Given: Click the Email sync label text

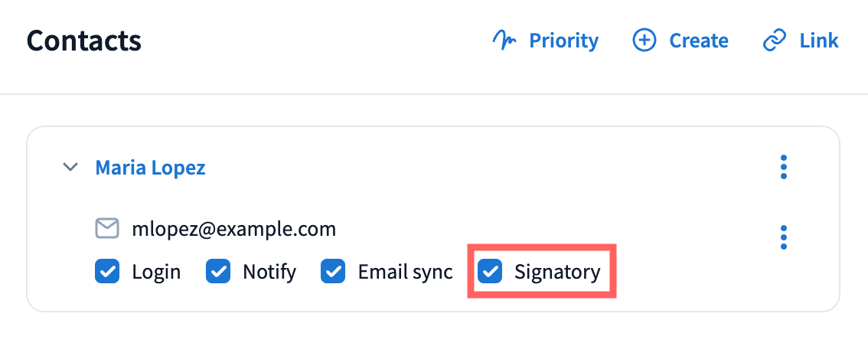Looking at the screenshot, I should click(x=406, y=272).
